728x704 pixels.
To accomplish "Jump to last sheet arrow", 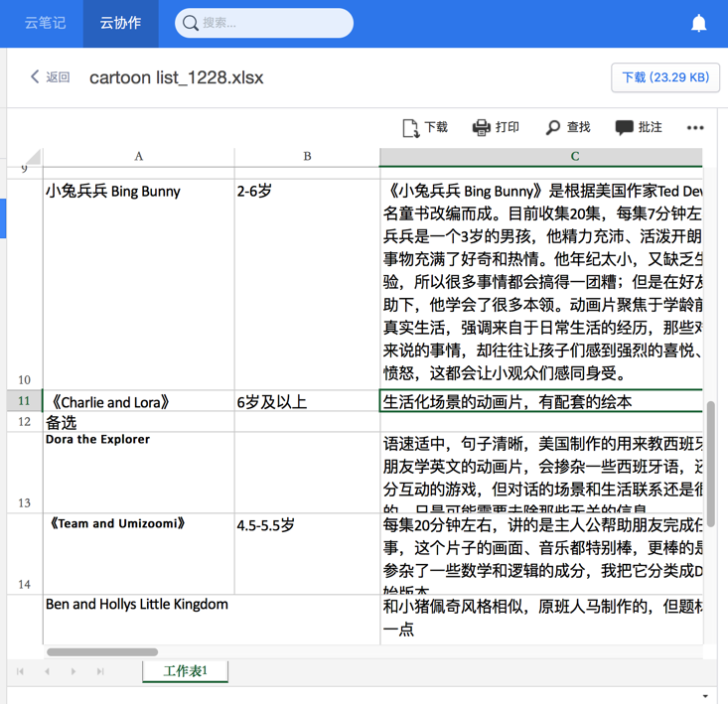I will click(100, 671).
